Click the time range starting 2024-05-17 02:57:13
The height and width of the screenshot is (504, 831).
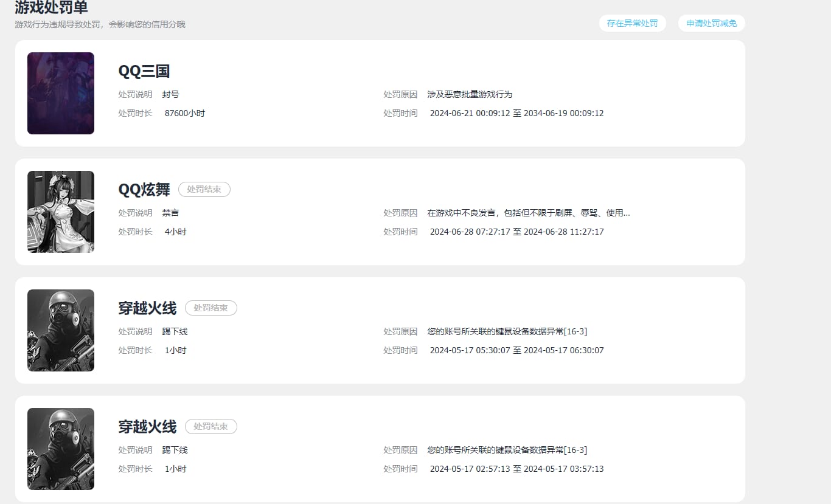517,469
